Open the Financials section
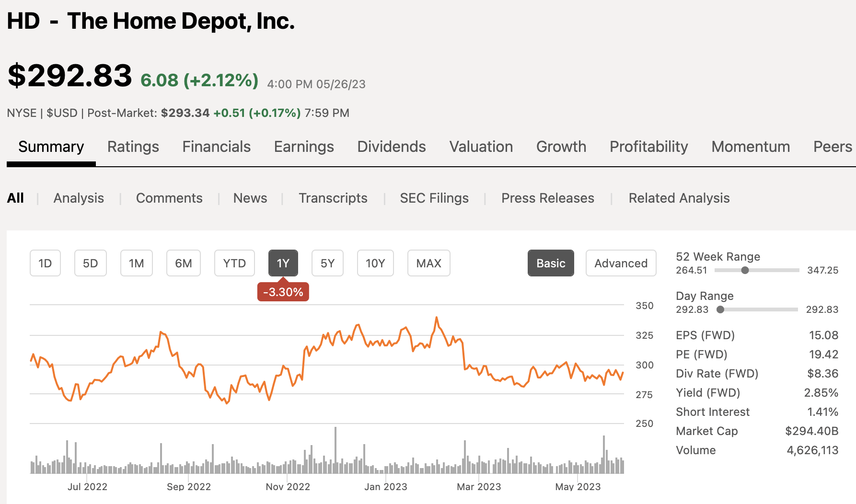856x504 pixels. click(x=216, y=147)
